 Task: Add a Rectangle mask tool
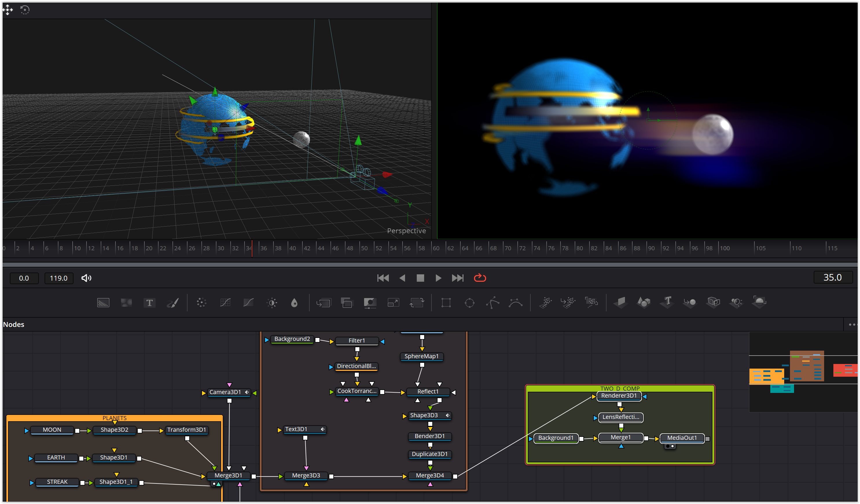[446, 303]
